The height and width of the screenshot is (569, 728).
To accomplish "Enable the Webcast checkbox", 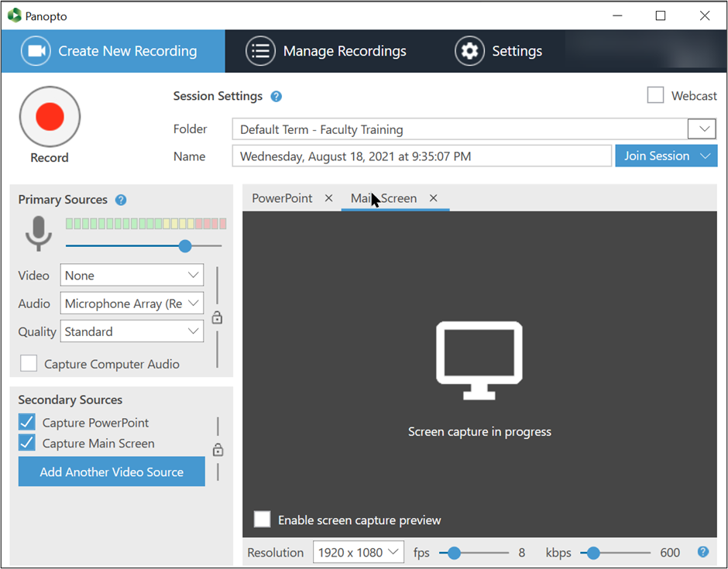I will [655, 94].
